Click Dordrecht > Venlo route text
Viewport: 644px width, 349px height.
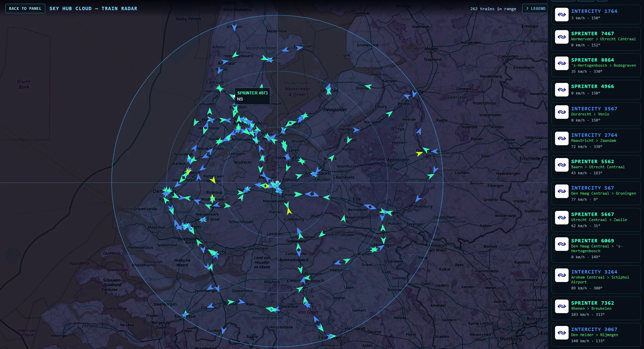coord(590,114)
